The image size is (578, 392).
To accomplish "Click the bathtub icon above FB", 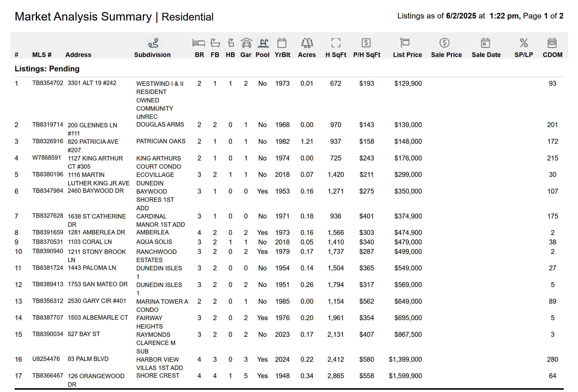I will 215,43.
